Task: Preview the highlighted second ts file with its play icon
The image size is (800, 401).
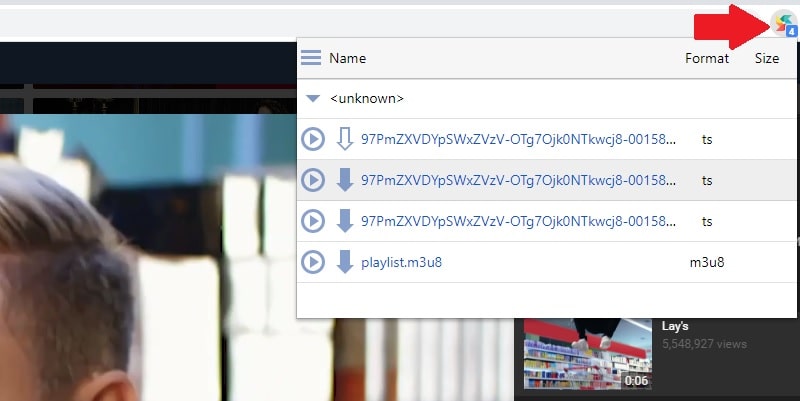Action: (313, 180)
